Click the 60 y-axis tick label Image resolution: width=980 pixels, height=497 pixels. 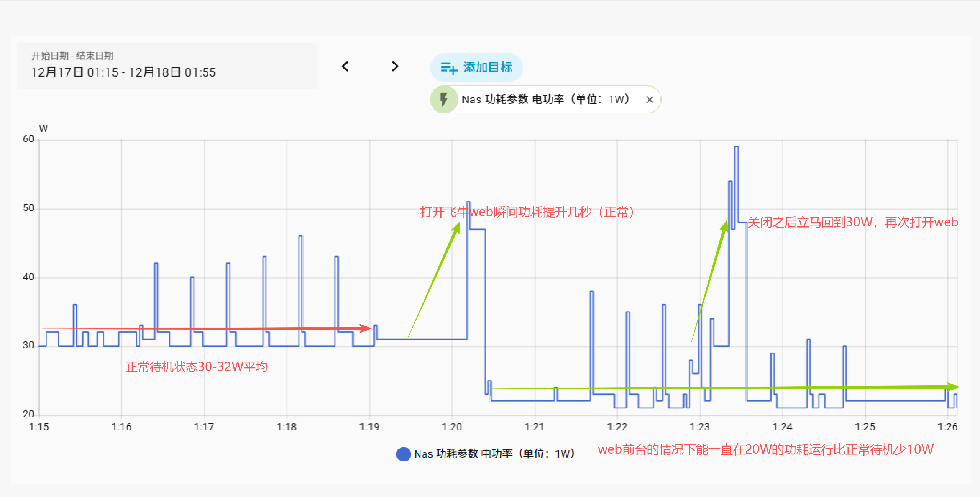click(28, 139)
